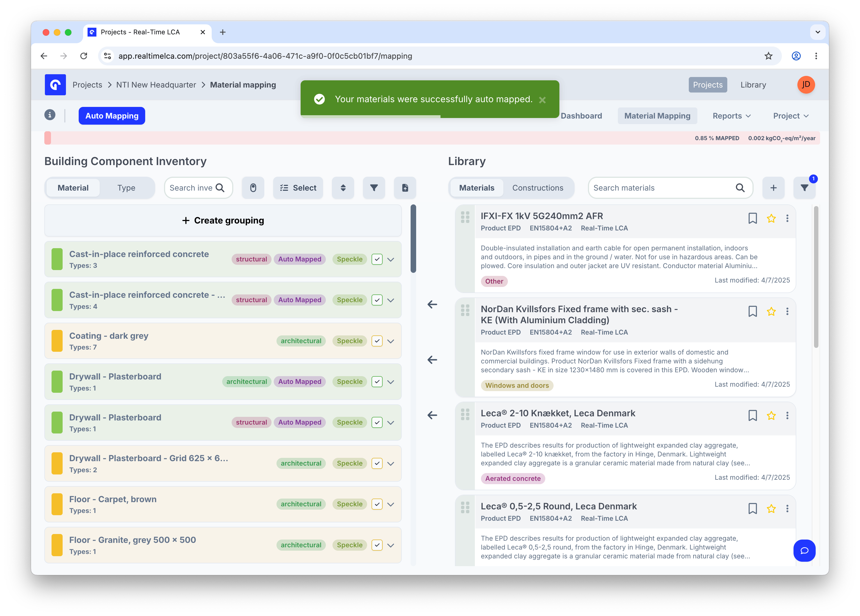Click the map arrow beside NorDan Kvillsfors card
Screen dimensions: 860x616
pyautogui.click(x=432, y=360)
